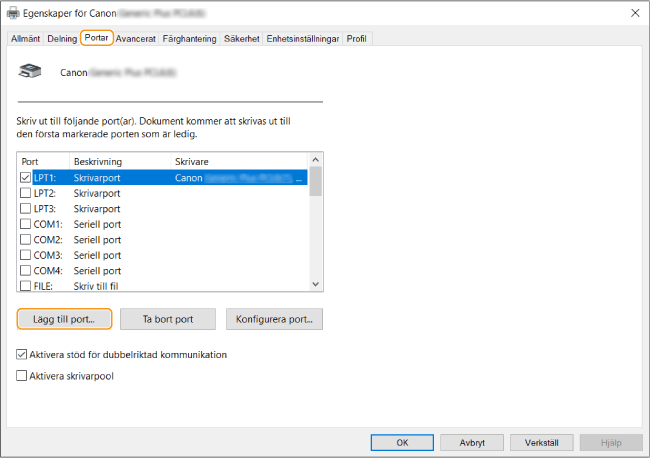The image size is (650, 458).
Task: Go to the Avancerat tab
Action: pos(135,38)
